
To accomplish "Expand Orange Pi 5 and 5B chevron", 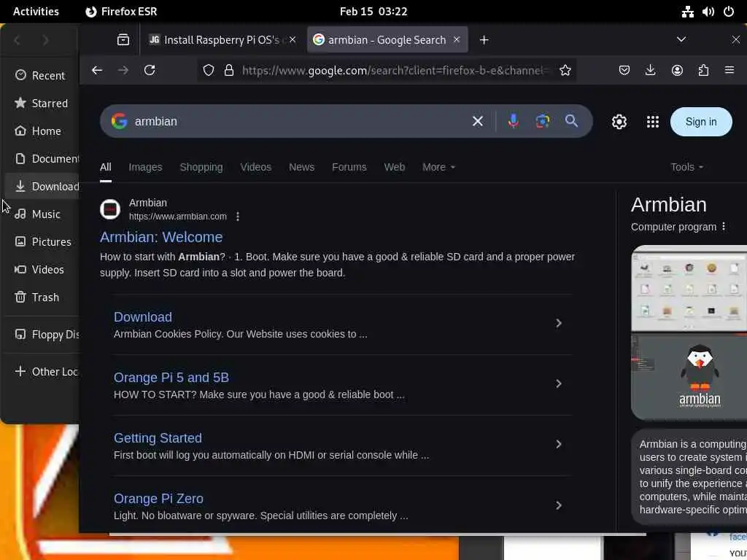I will click(558, 384).
